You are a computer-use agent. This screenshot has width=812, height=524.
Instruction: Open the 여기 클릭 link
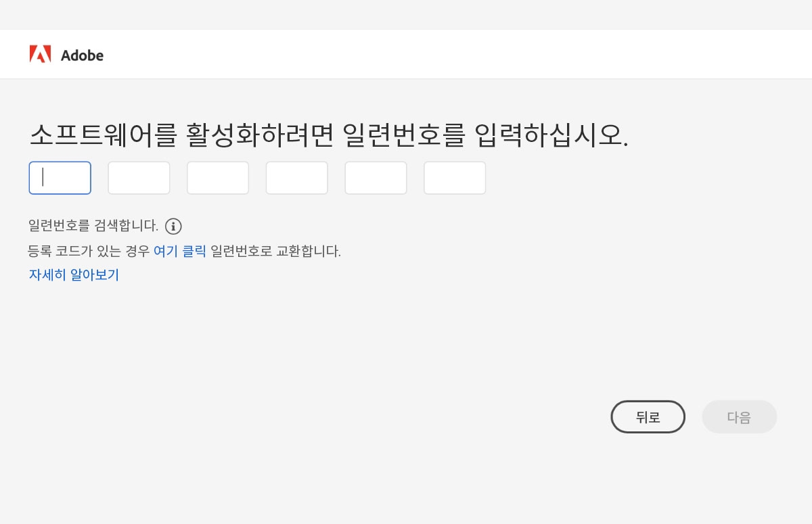point(179,251)
